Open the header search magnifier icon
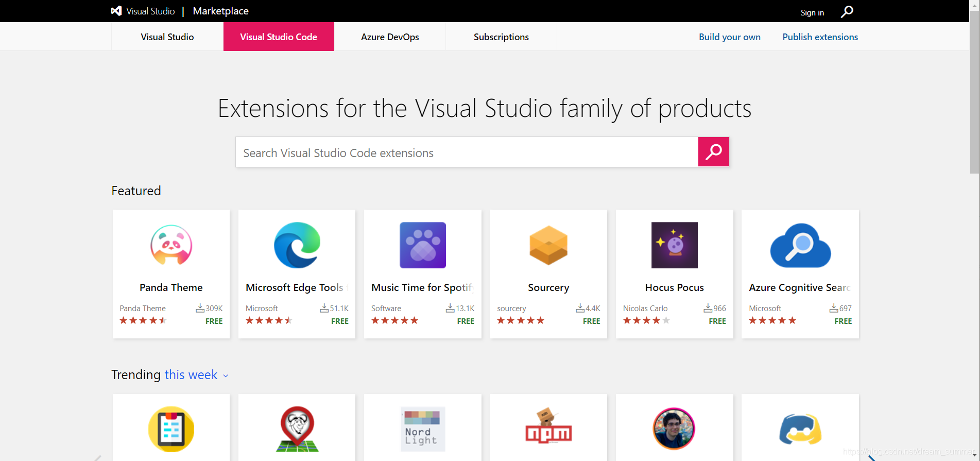980x461 pixels. point(847,11)
